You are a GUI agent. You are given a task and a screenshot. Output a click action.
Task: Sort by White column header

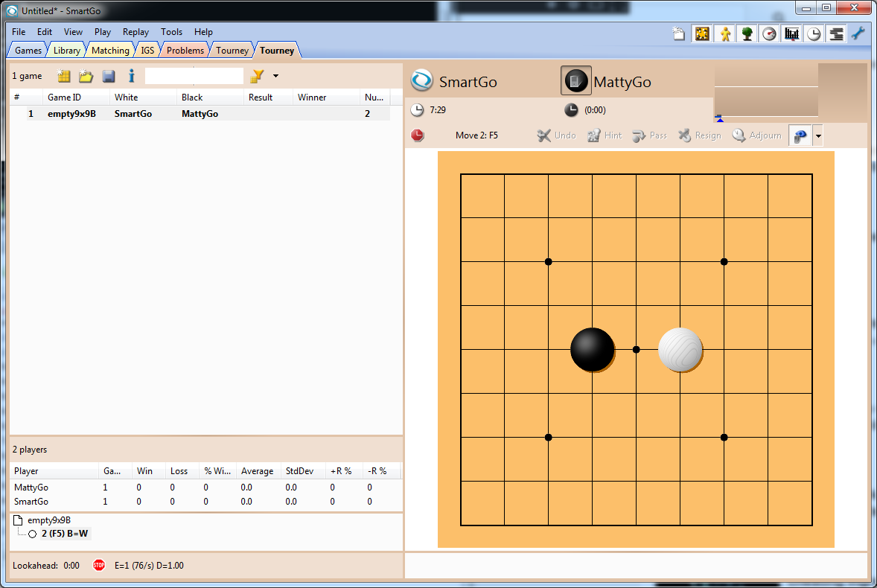pyautogui.click(x=143, y=98)
